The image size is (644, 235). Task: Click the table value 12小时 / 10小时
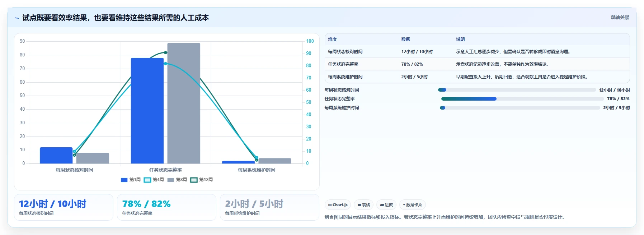point(417,52)
